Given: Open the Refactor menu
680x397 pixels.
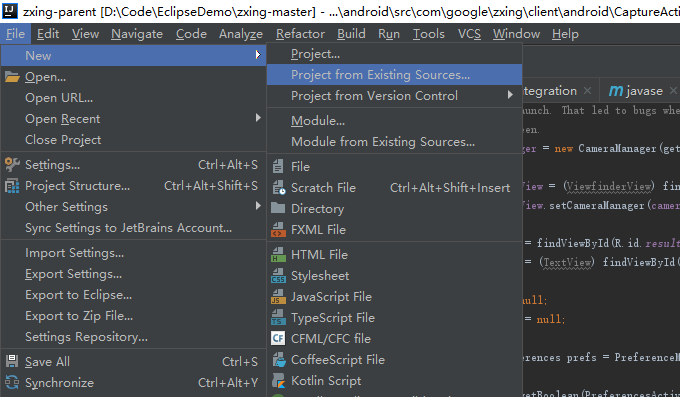Looking at the screenshot, I should [x=300, y=34].
